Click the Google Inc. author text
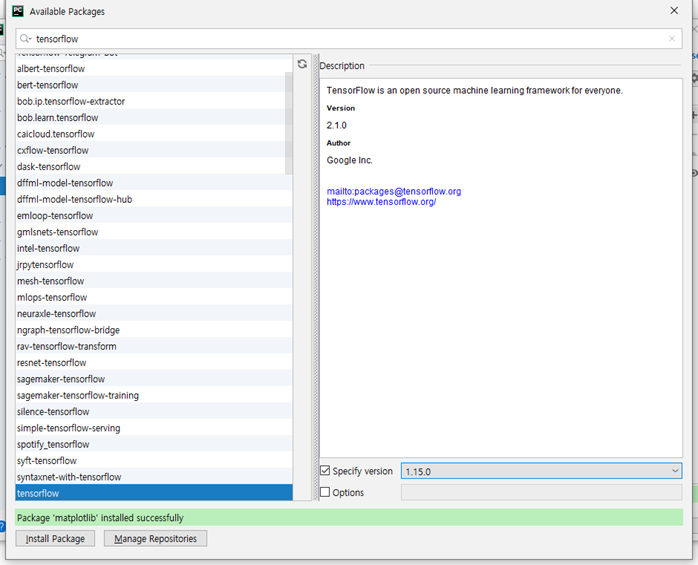The height and width of the screenshot is (565, 698). [349, 160]
